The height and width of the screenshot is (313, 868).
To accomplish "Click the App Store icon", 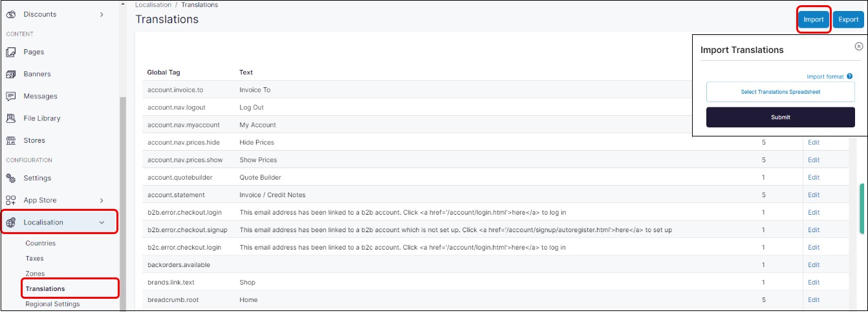I will tap(10, 200).
